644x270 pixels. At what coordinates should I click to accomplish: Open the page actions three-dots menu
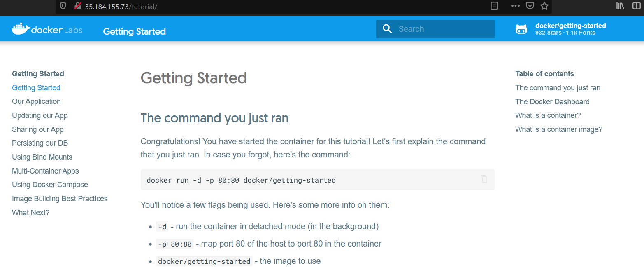tap(515, 6)
